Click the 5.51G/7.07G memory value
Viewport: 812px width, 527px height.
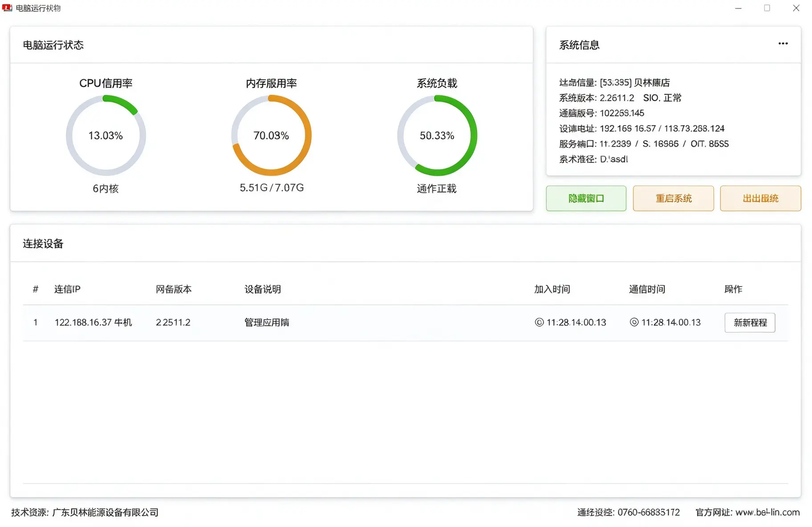point(272,188)
